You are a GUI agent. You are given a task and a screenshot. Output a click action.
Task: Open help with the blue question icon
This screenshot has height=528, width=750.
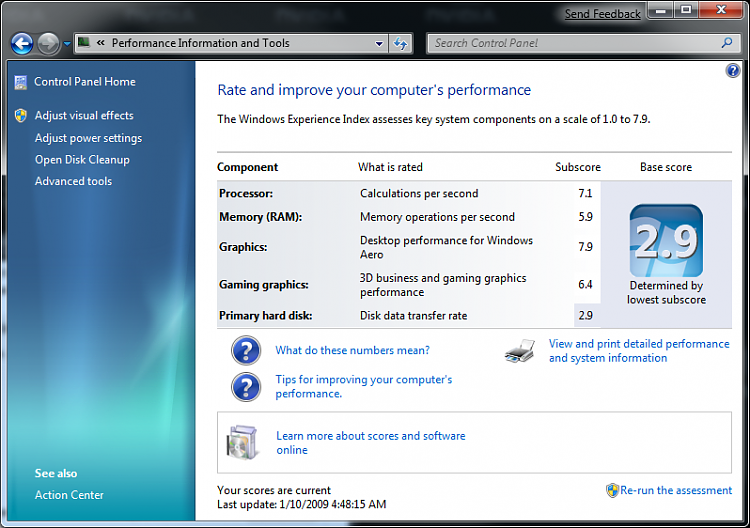(732, 71)
